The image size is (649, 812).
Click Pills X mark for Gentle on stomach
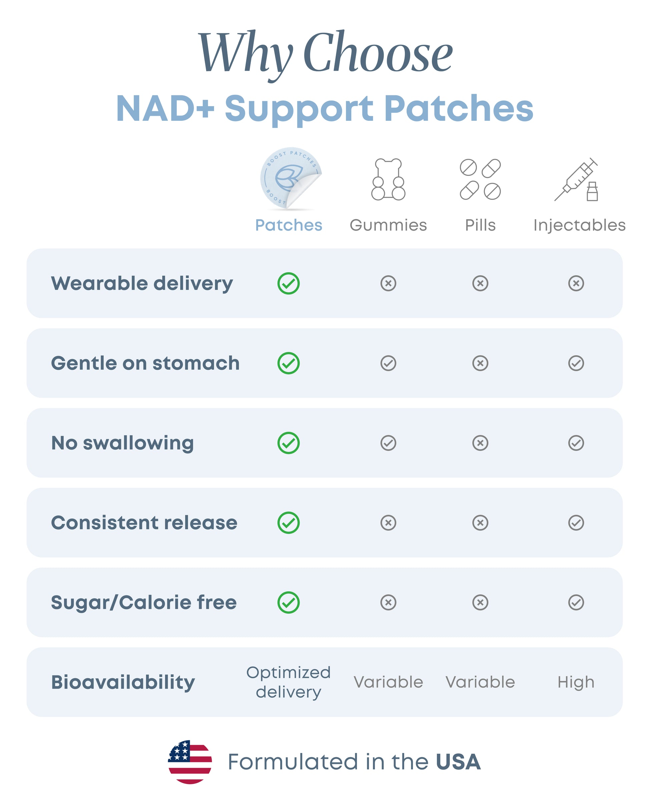(x=480, y=363)
